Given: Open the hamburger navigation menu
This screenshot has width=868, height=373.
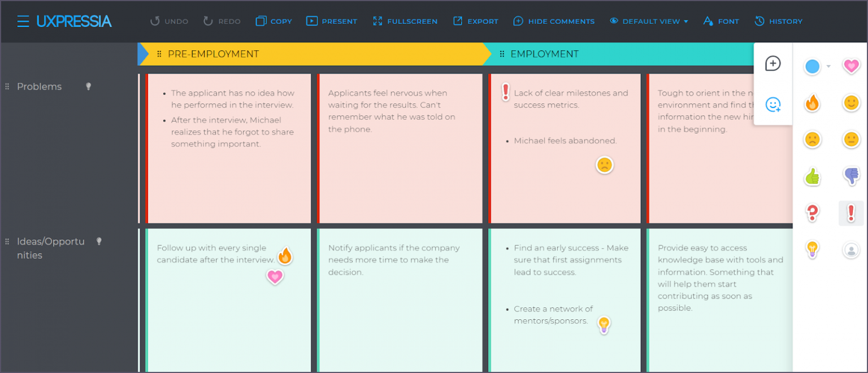Looking at the screenshot, I should coord(23,21).
